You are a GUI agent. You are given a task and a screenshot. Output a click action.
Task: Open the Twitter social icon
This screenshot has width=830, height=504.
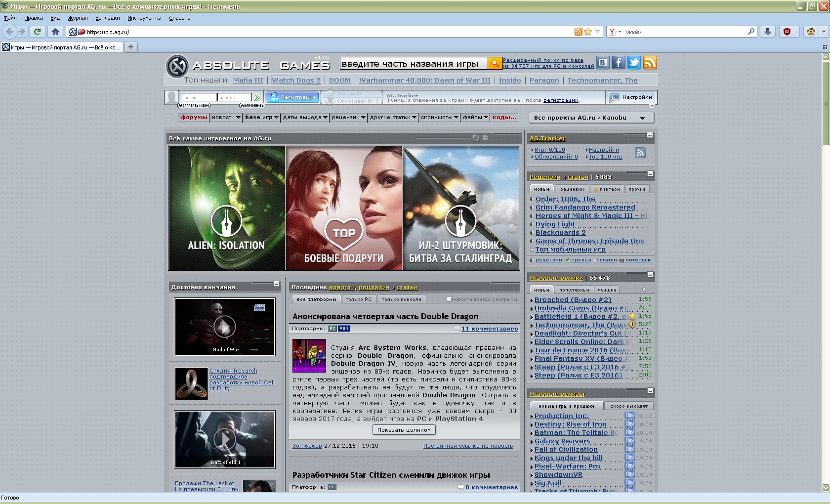coord(634,63)
